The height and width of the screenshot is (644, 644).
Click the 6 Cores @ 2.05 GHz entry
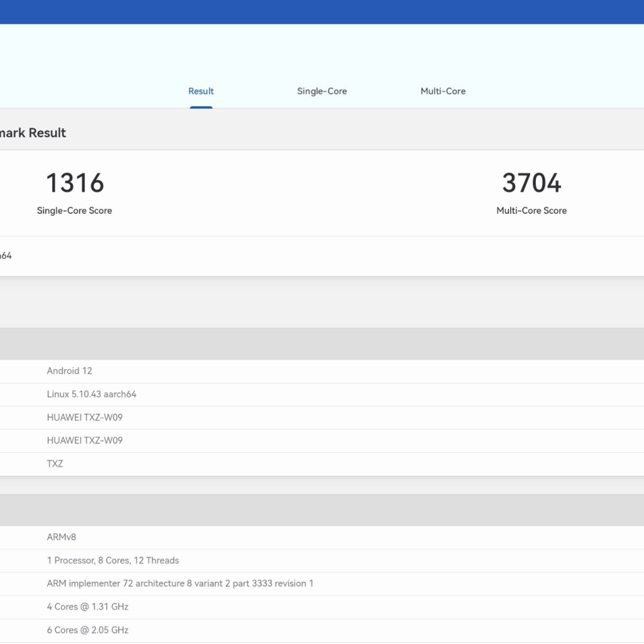point(87,630)
